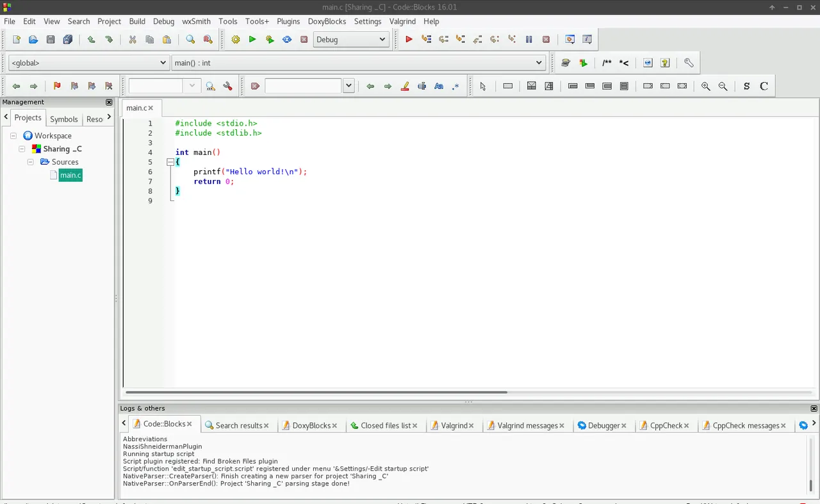Click the Zoom in magnifier icon
Viewport: 820px width, 504px height.
click(706, 86)
